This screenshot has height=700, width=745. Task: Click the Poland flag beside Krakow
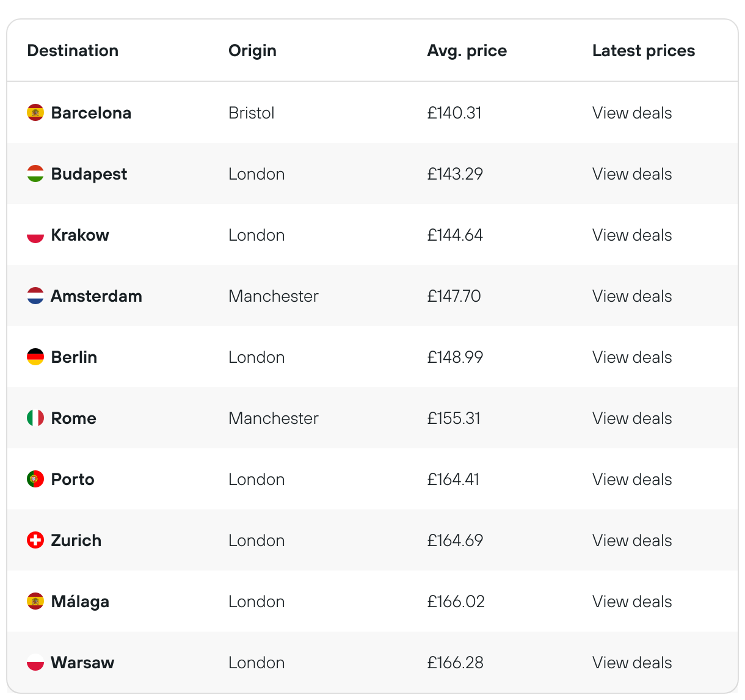35,235
